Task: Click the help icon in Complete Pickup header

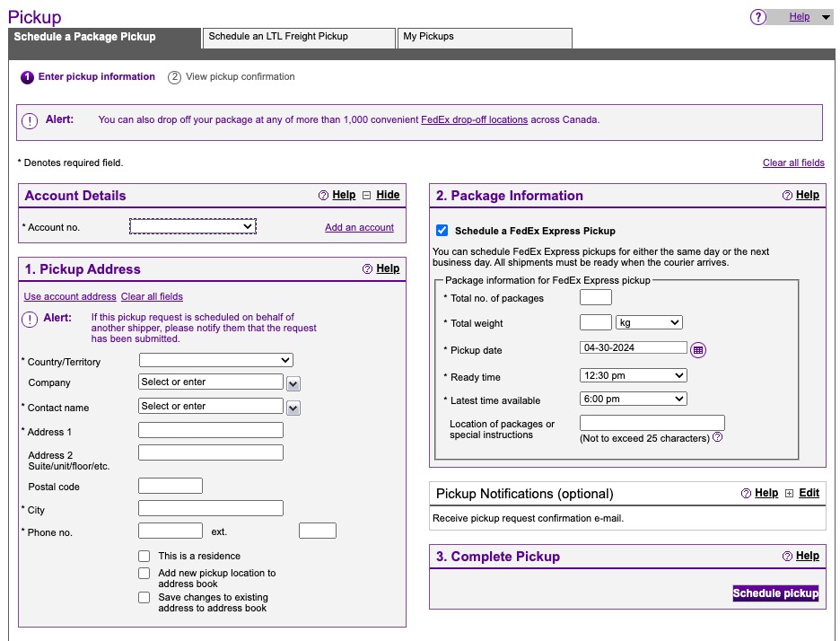Action: pyautogui.click(x=787, y=556)
